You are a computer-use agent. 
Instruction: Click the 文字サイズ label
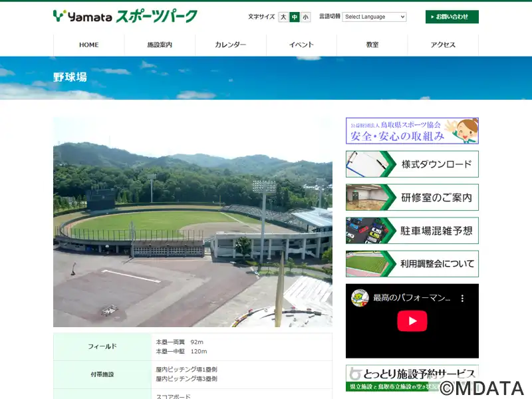[x=261, y=17]
